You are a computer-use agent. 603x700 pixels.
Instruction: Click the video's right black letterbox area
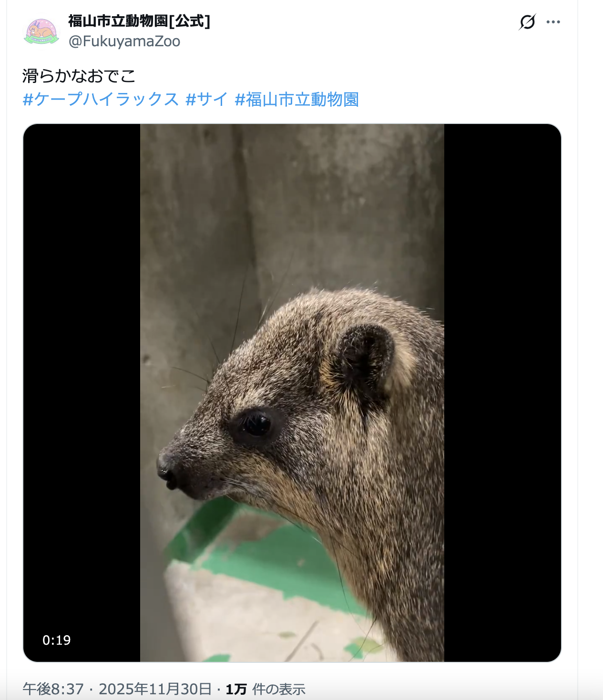coord(502,393)
